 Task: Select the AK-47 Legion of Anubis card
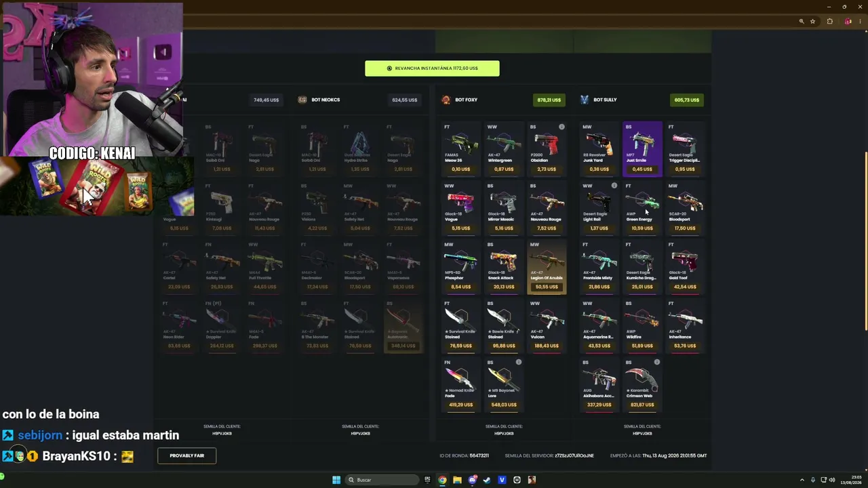click(x=547, y=266)
